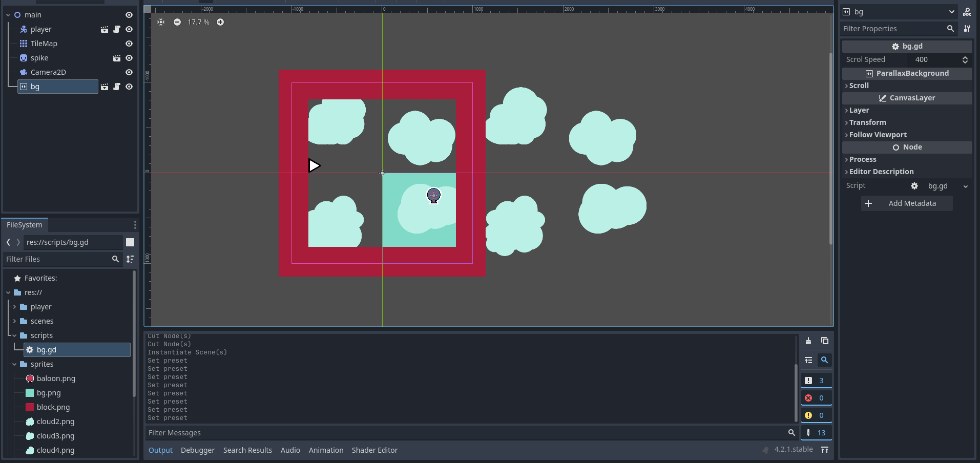
Task: Enable search in output messages
Action: coord(825,360)
